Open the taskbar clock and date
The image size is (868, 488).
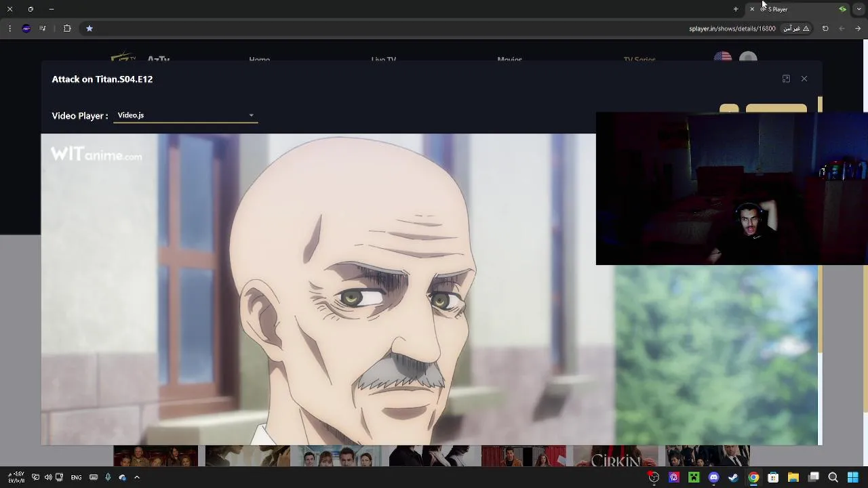(x=16, y=477)
